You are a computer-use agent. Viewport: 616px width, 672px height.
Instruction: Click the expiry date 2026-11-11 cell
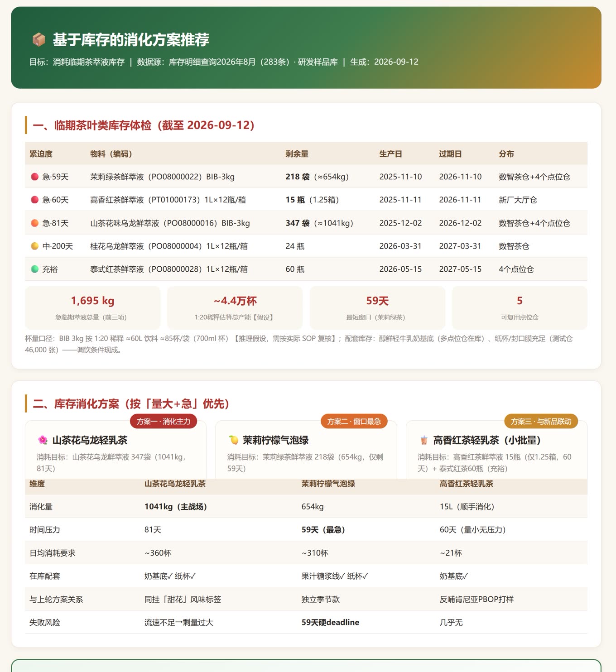(x=460, y=200)
